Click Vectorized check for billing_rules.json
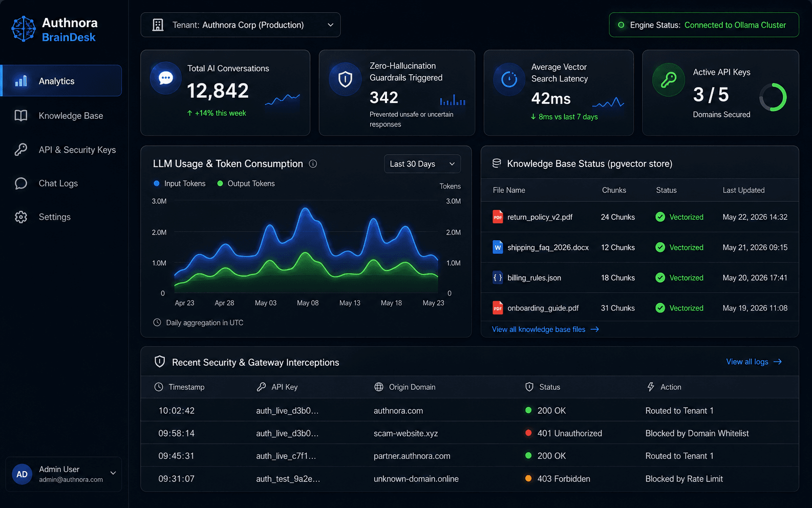The width and height of the screenshot is (812, 508). pyautogui.click(x=660, y=278)
